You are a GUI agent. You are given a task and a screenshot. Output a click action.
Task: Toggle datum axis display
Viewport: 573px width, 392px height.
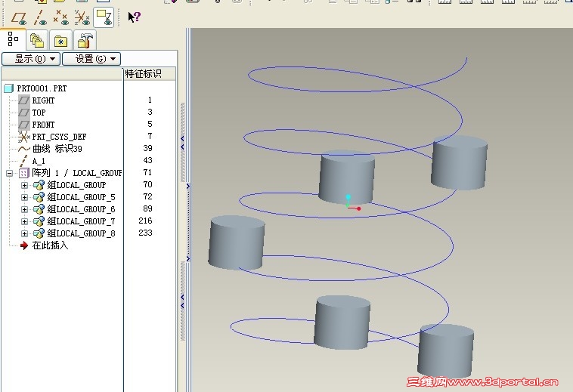(40, 17)
